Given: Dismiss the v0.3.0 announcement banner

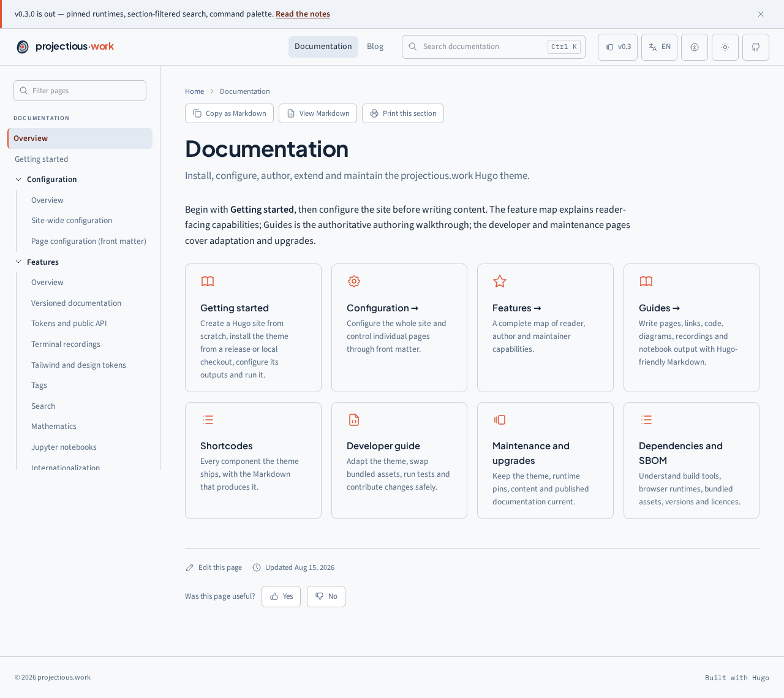Looking at the screenshot, I should coord(761,14).
